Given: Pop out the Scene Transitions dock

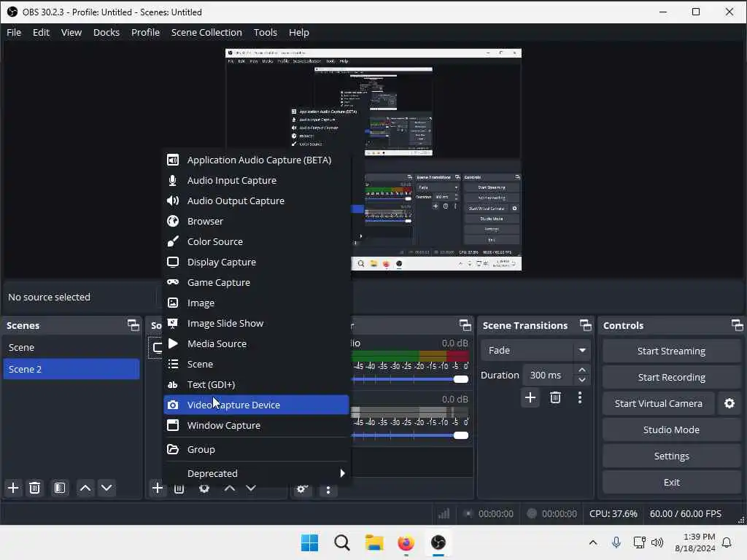Looking at the screenshot, I should coord(586,325).
